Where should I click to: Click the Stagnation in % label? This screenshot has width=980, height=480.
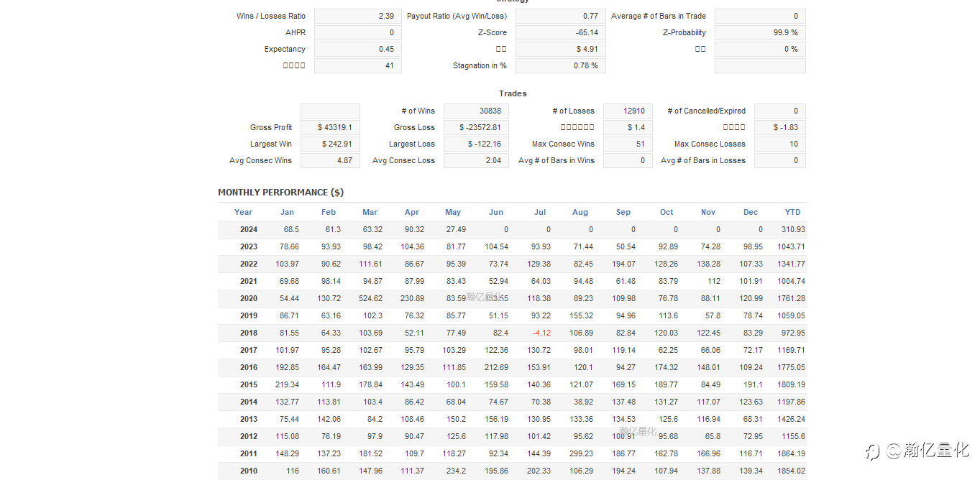480,65
